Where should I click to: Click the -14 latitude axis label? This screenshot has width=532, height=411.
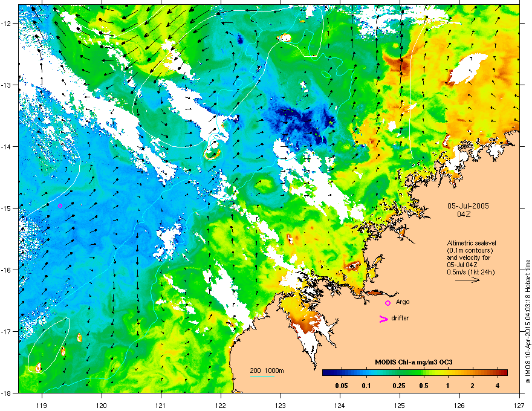pyautogui.click(x=6, y=146)
